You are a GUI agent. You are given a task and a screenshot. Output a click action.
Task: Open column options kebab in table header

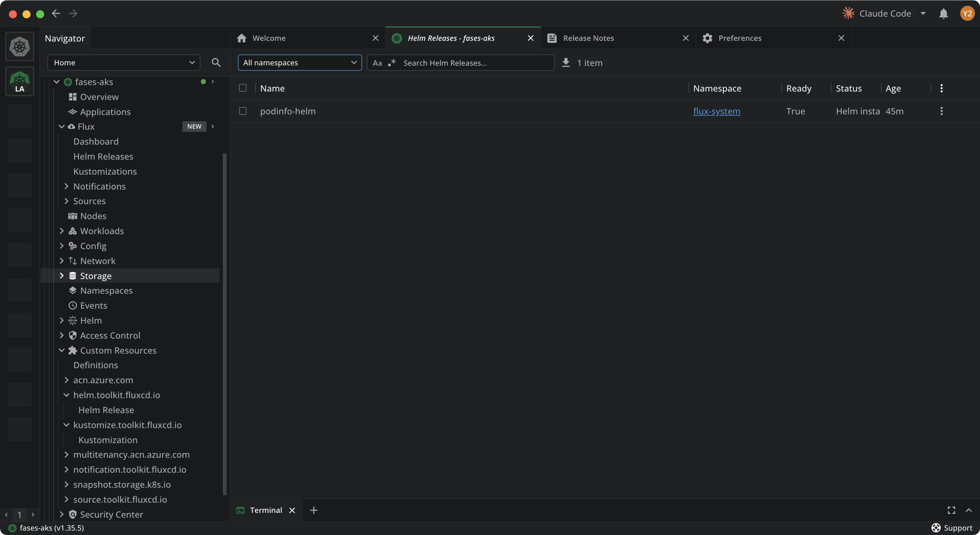(942, 88)
